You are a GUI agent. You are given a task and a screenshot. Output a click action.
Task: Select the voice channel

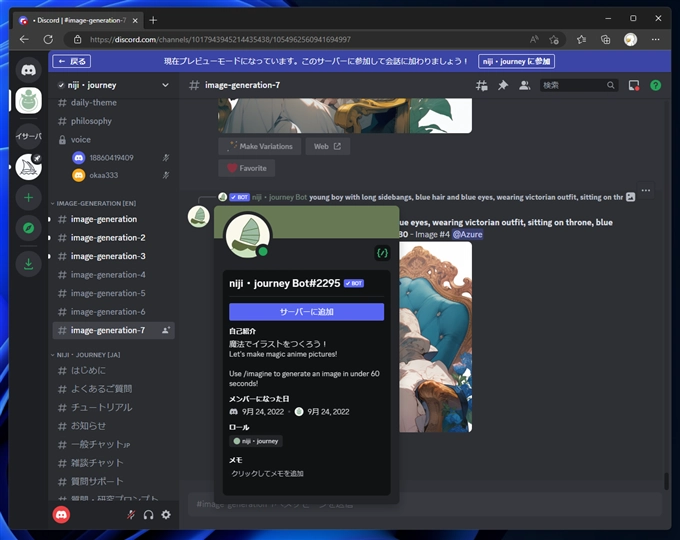tap(114, 140)
